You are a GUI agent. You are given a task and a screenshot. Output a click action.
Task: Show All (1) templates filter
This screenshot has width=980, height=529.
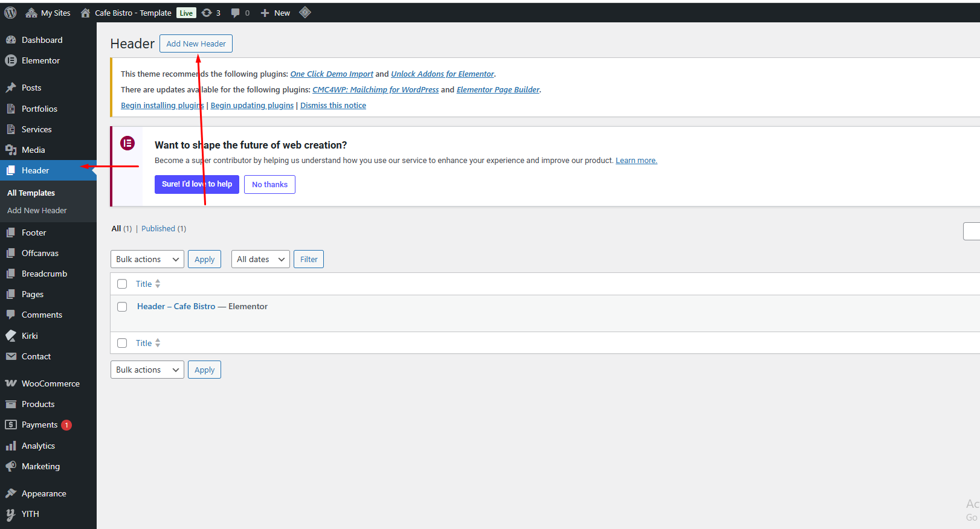click(121, 228)
